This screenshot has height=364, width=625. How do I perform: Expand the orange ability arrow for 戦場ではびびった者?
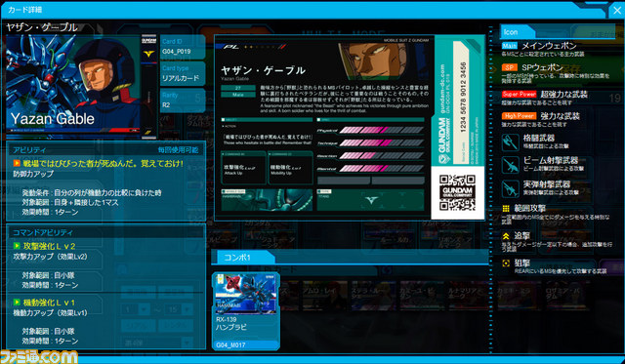coord(17,163)
